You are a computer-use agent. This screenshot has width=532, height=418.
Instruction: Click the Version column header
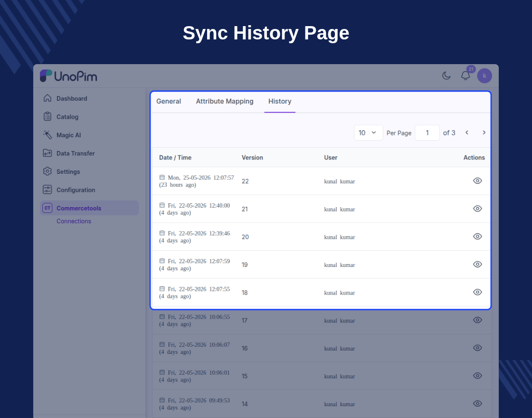point(252,157)
